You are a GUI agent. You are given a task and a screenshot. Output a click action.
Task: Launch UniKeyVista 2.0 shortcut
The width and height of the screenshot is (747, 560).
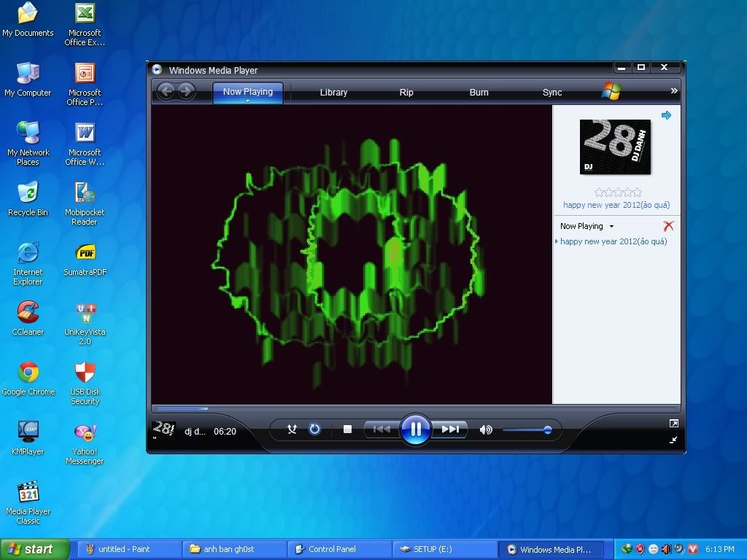pos(85,323)
